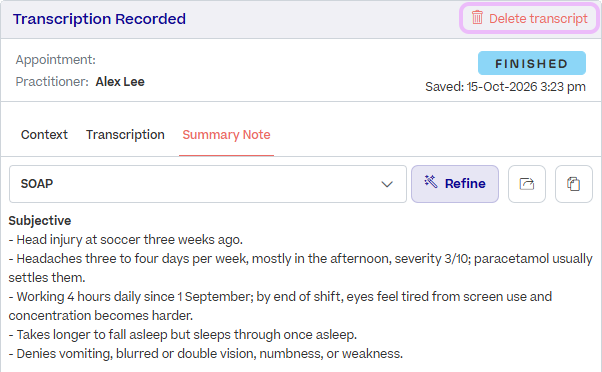The image size is (602, 372).
Task: Click the Saved 15-Oct-2026 timestamp
Action: pos(505,87)
